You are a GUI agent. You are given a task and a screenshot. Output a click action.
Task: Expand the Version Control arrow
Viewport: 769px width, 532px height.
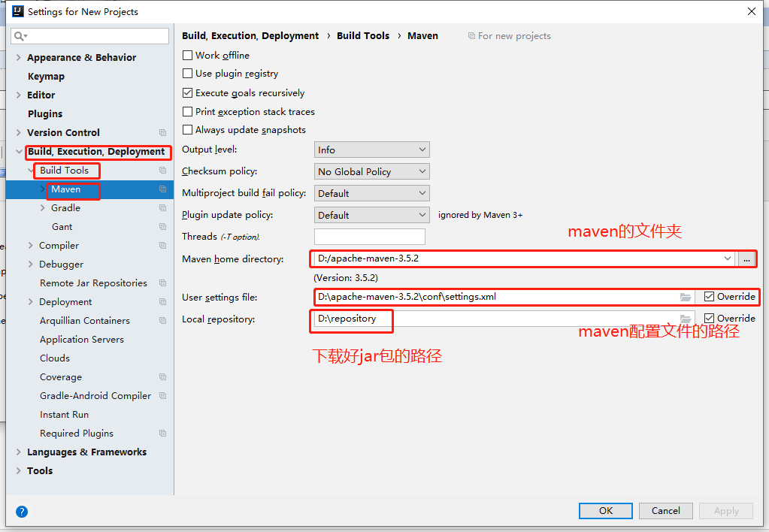(19, 133)
